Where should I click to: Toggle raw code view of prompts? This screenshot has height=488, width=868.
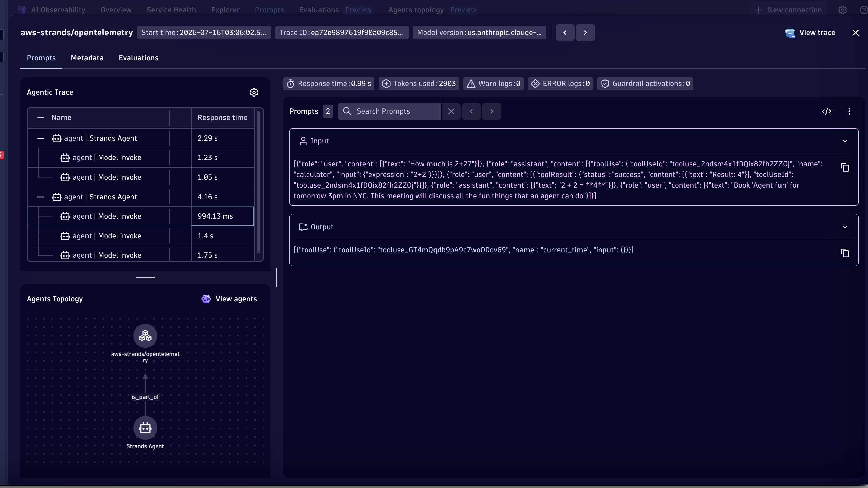click(827, 111)
